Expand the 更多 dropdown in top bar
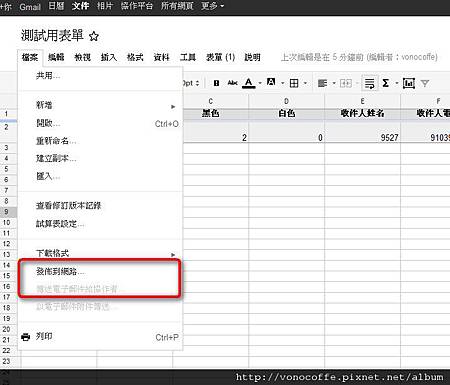The height and width of the screenshot is (385, 450). coord(212,6)
